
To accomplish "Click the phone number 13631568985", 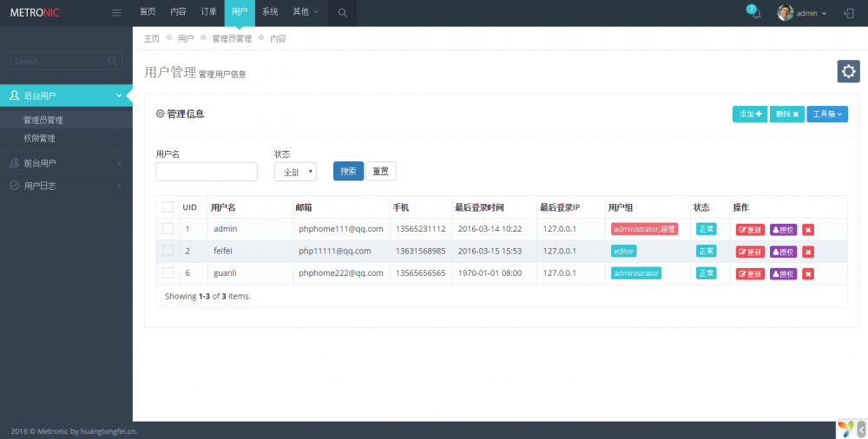I will tap(421, 251).
